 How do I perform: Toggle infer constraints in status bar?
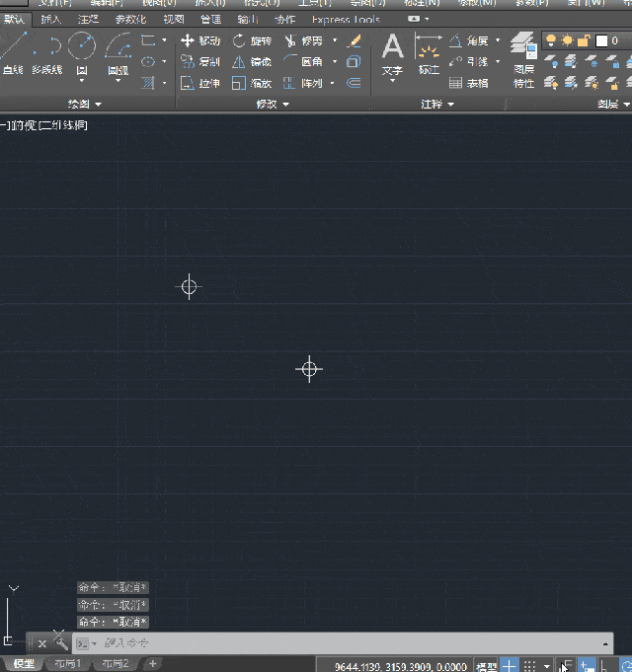click(x=566, y=666)
